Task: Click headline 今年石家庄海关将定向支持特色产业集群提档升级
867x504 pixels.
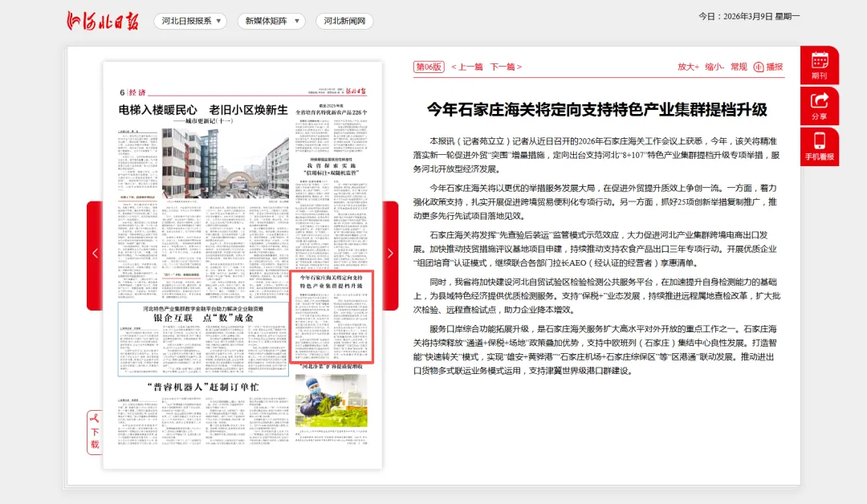Action: 597,109
